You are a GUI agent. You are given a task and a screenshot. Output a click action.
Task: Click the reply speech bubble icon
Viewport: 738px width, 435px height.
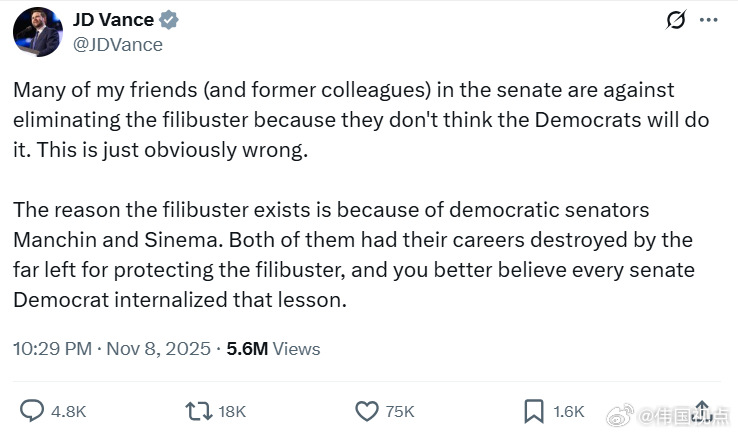point(34,410)
